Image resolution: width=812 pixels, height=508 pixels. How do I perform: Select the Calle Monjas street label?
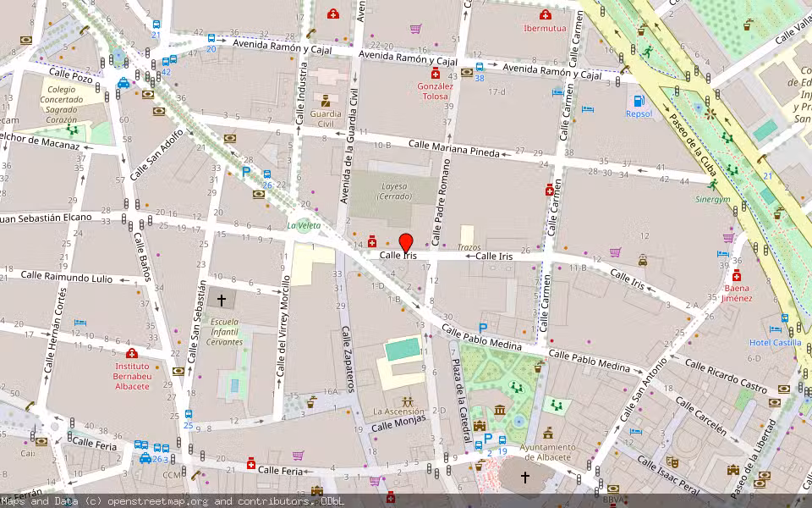tap(398, 423)
